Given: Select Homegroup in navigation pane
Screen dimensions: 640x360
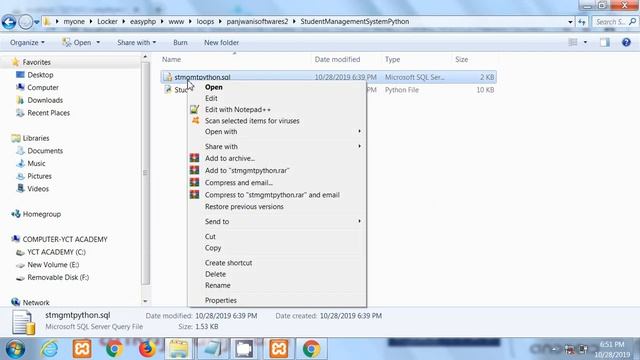Looking at the screenshot, I should [41, 214].
